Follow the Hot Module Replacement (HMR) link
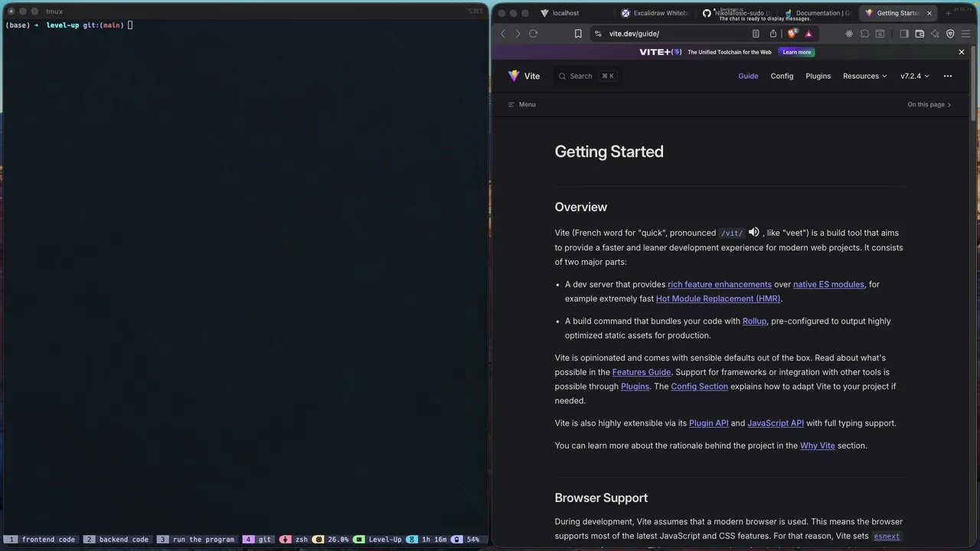Screen dimensions: 980x551 tap(718, 298)
